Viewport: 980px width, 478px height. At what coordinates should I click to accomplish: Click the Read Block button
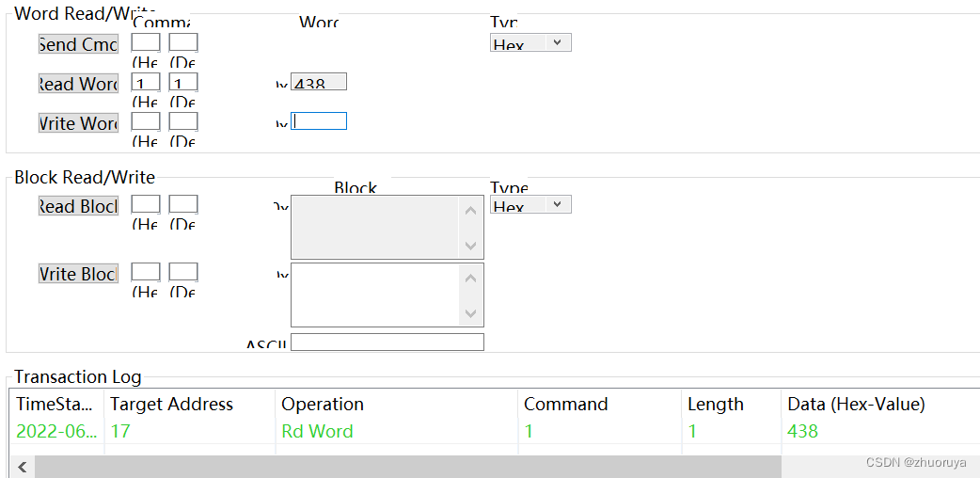(x=78, y=206)
